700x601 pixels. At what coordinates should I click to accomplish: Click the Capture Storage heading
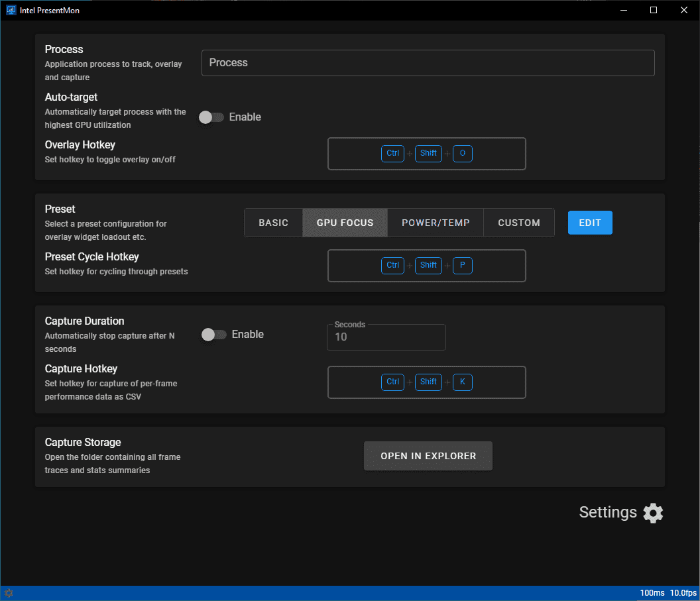83,442
